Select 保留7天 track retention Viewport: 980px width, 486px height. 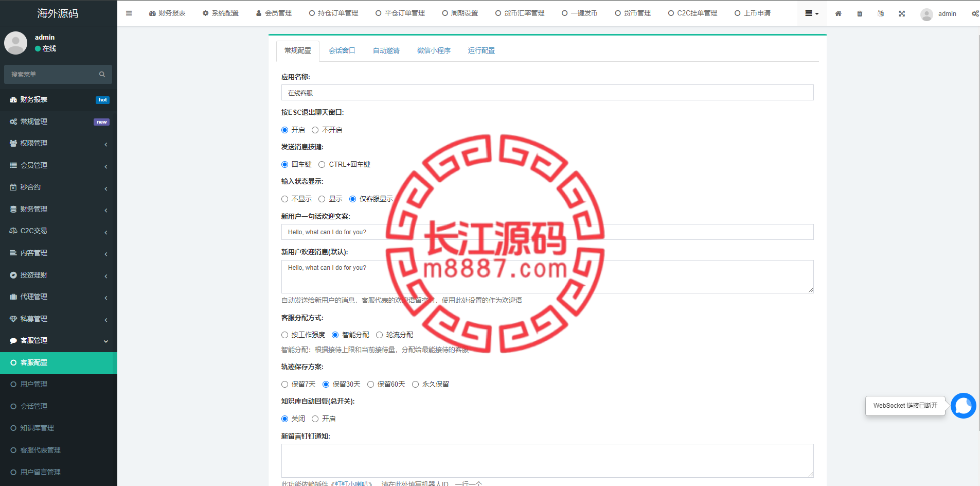pyautogui.click(x=284, y=385)
